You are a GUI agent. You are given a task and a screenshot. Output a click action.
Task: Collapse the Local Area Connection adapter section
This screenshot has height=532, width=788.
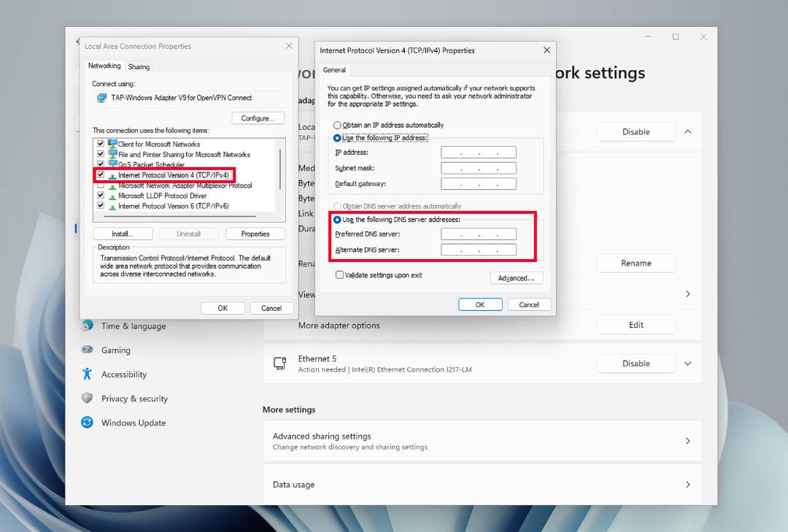[688, 132]
